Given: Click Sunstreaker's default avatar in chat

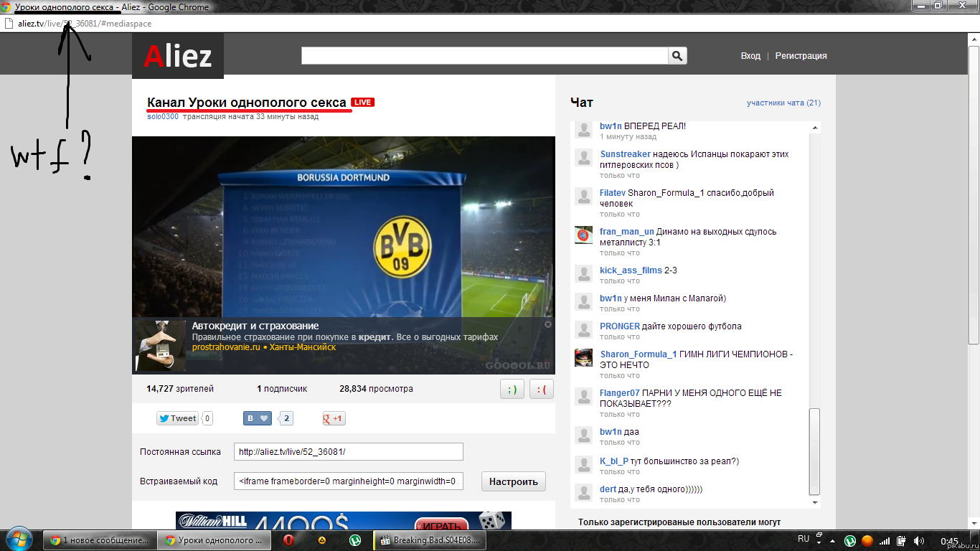Looking at the screenshot, I should (583, 158).
